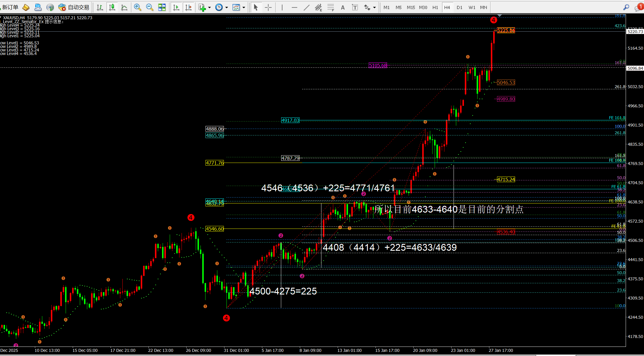Click the 新订单 new order button
Image resolution: width=644 pixels, height=356 pixels.
click(x=9, y=7)
